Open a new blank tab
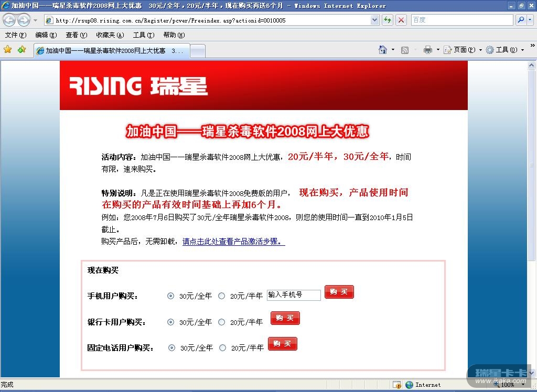The width and height of the screenshot is (537, 392). [198, 51]
